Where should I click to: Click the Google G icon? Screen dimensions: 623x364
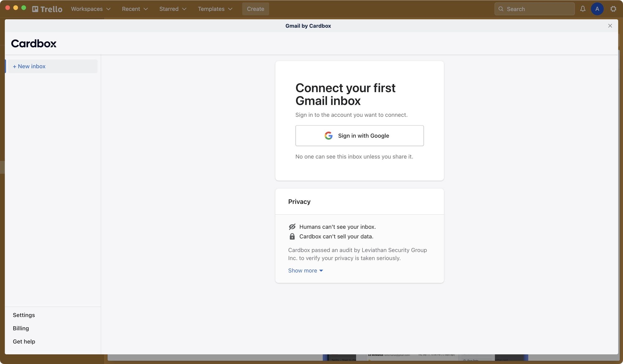[329, 135]
